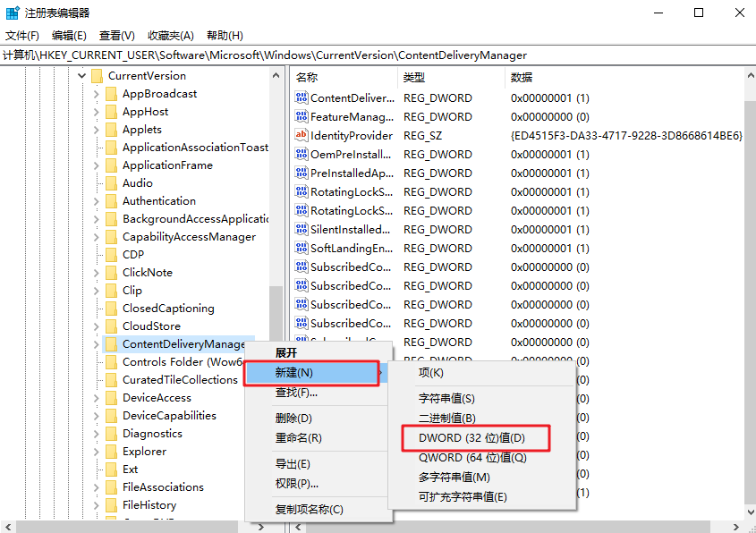Click the Registry Editor app icon in title bar
Image resolution: width=756 pixels, height=533 pixels.
(13, 13)
